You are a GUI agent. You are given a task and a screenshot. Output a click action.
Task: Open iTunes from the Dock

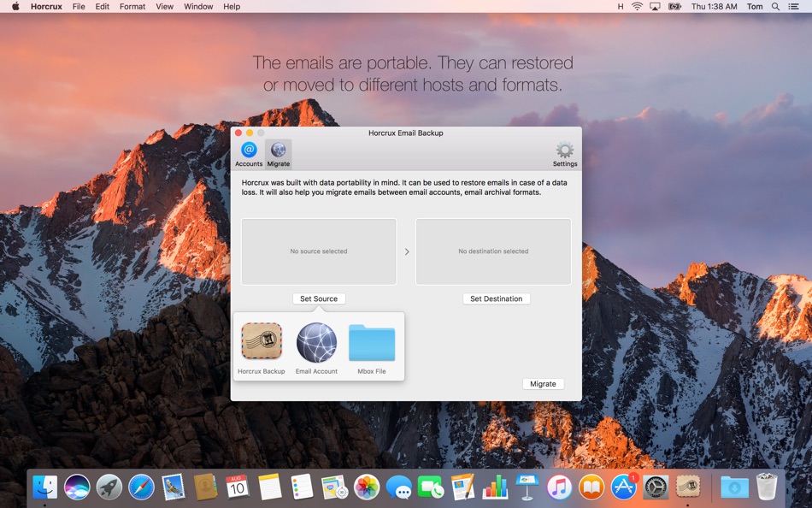(559, 487)
